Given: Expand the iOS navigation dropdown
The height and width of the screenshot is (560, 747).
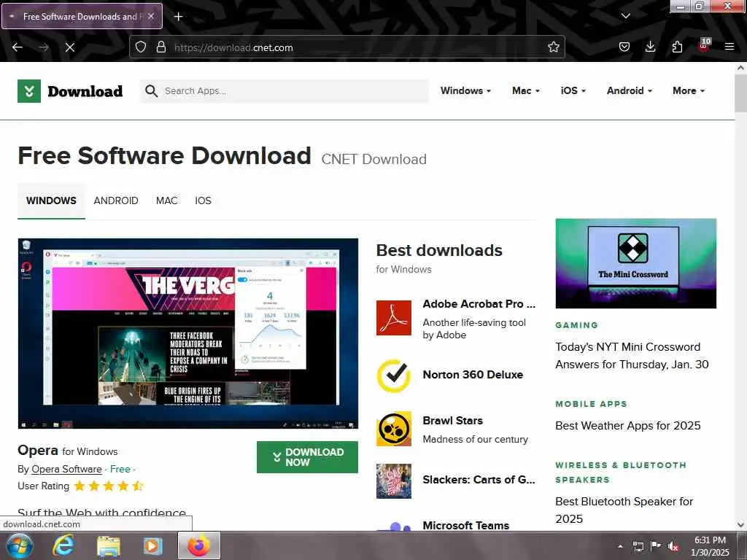Looking at the screenshot, I should click(x=573, y=90).
